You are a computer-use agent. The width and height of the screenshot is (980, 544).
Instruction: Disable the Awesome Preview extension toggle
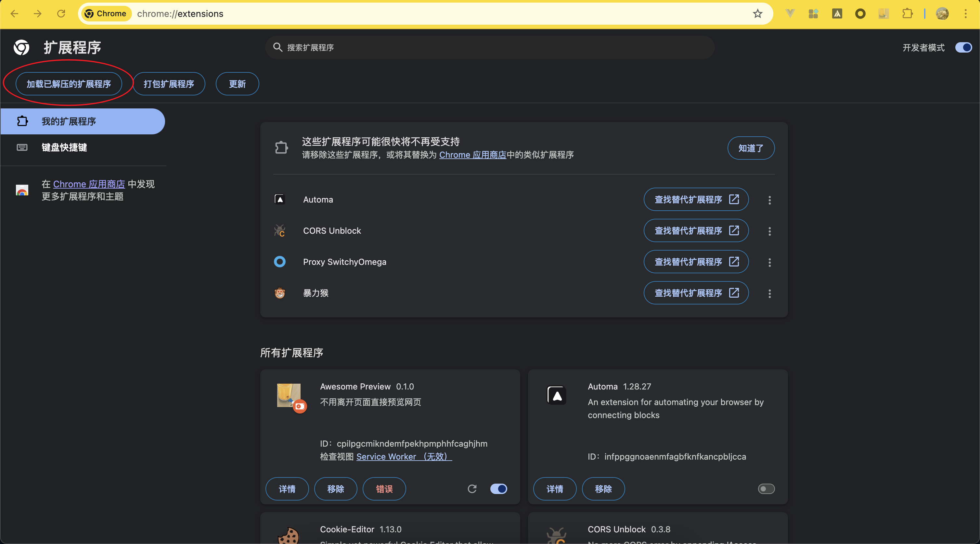pyautogui.click(x=498, y=489)
